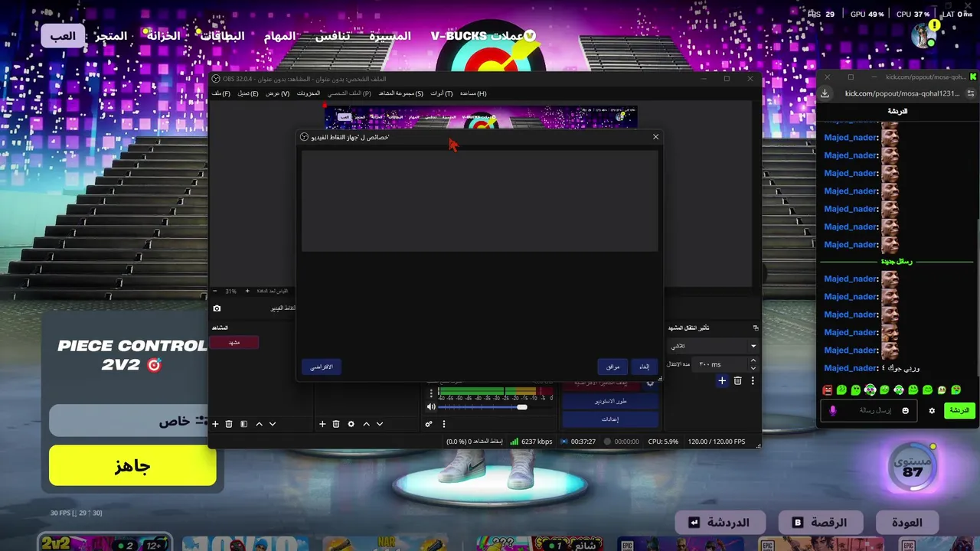Add a new scene with the plus icon

click(x=215, y=424)
